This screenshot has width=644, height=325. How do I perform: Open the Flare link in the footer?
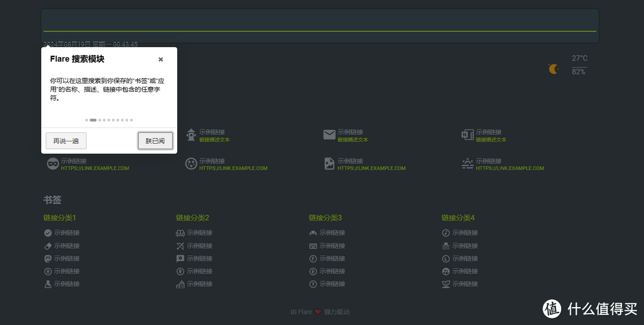click(305, 312)
